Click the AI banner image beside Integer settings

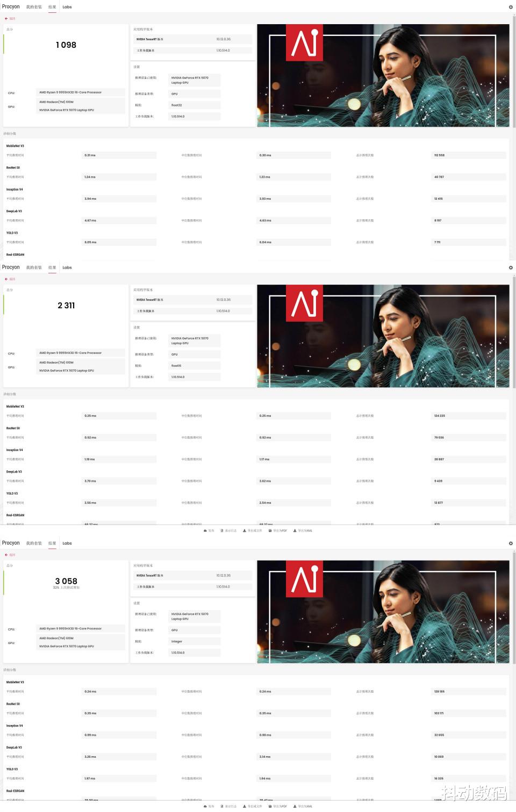pyautogui.click(x=383, y=612)
